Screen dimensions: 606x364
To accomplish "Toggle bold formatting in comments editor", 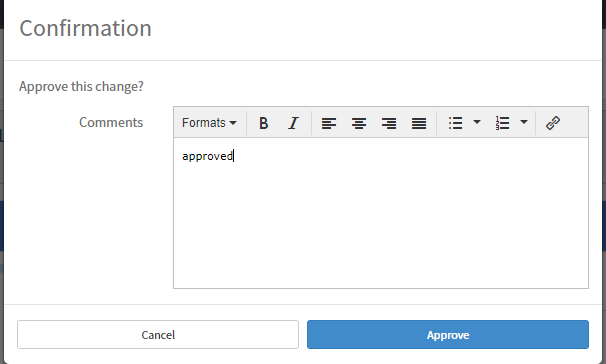I will click(264, 123).
